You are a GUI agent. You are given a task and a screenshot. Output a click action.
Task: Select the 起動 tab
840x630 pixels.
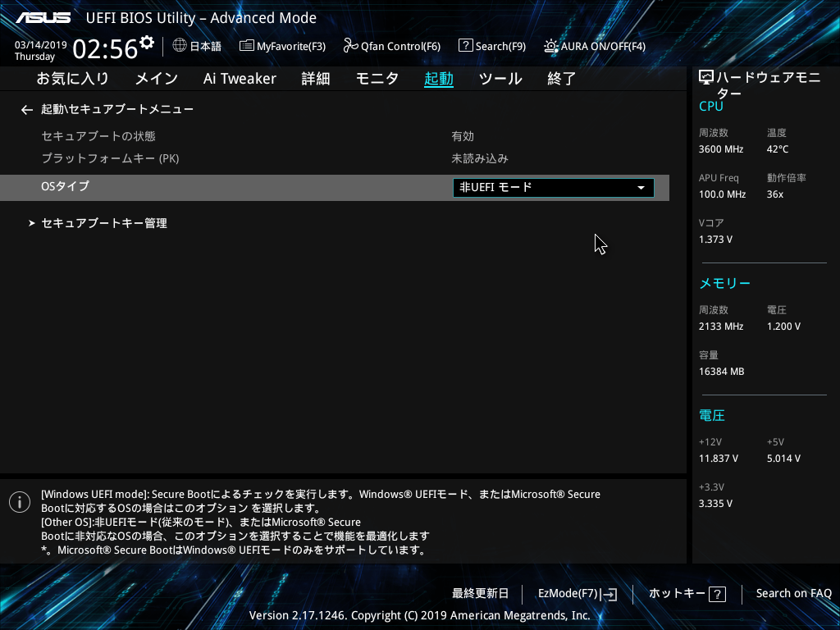point(439,79)
